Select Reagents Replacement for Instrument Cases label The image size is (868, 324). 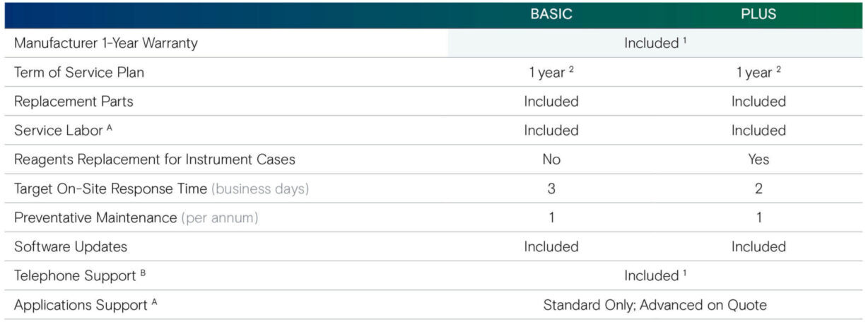[x=155, y=160]
